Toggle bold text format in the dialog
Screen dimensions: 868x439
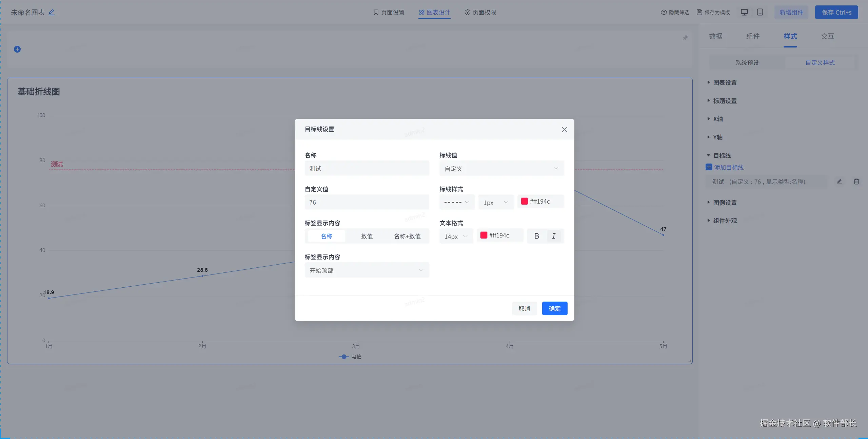(536, 236)
